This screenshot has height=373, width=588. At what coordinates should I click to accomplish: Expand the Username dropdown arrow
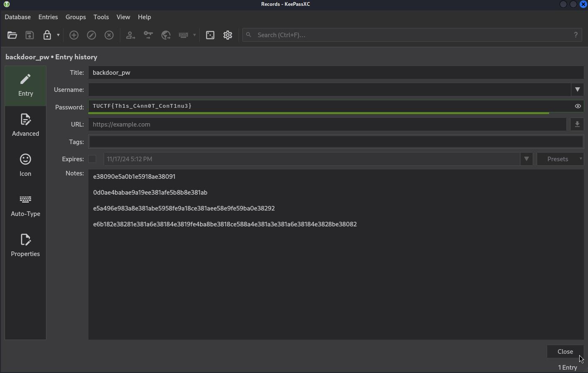click(577, 89)
